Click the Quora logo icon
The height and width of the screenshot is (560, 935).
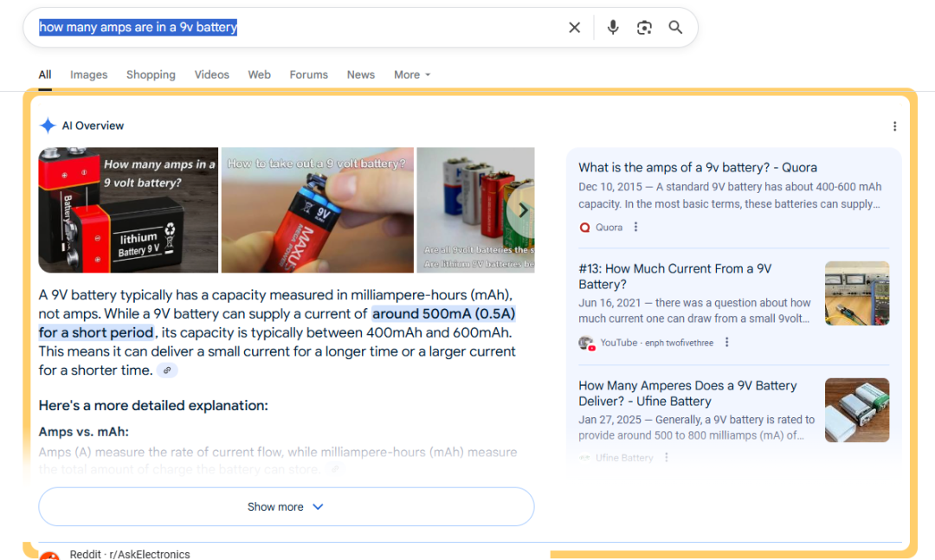[x=585, y=228]
